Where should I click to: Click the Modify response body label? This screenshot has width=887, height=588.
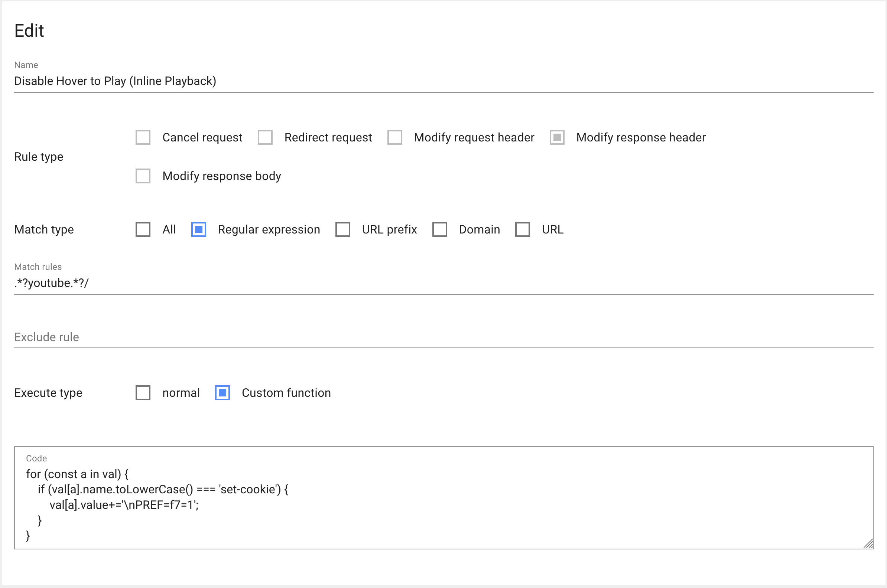click(x=221, y=176)
